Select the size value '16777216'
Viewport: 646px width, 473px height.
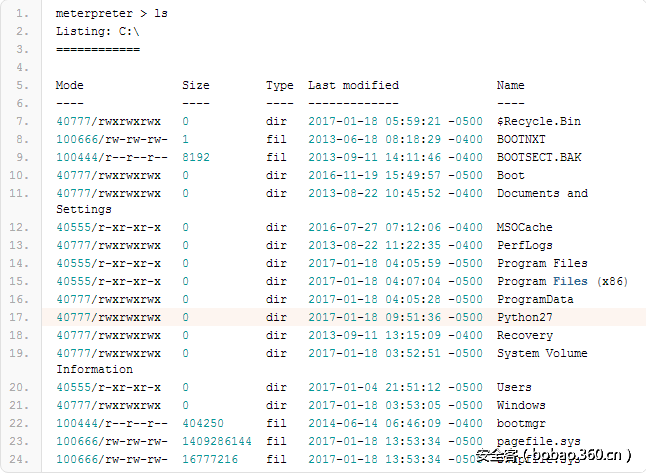click(x=210, y=459)
